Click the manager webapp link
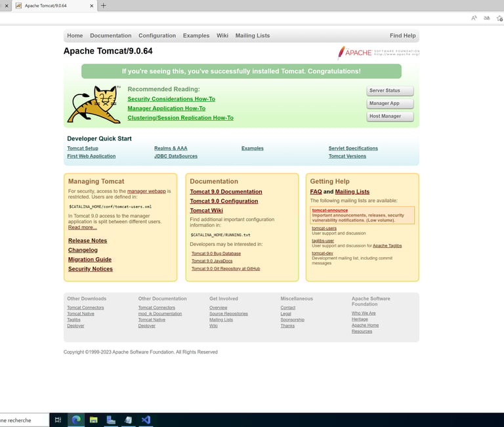504x427 pixels. tap(146, 191)
